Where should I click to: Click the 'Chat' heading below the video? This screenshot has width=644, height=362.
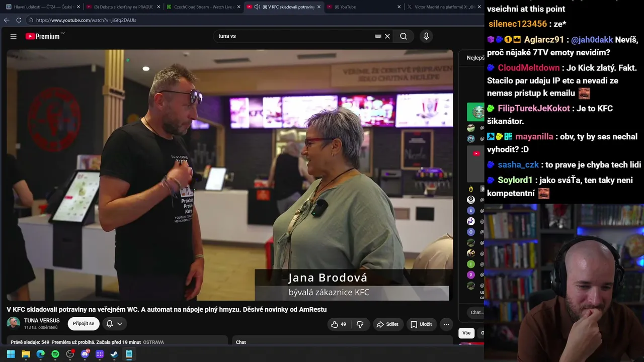[241, 342]
